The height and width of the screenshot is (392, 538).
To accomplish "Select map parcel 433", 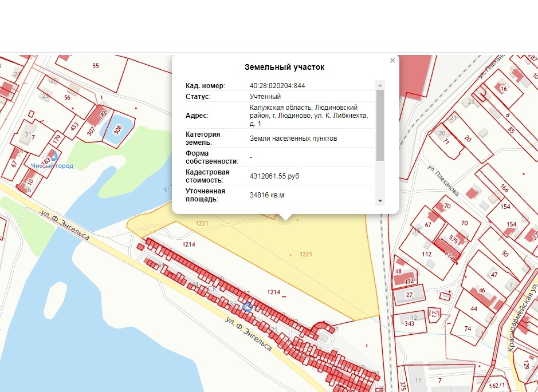I will [x=74, y=126].
